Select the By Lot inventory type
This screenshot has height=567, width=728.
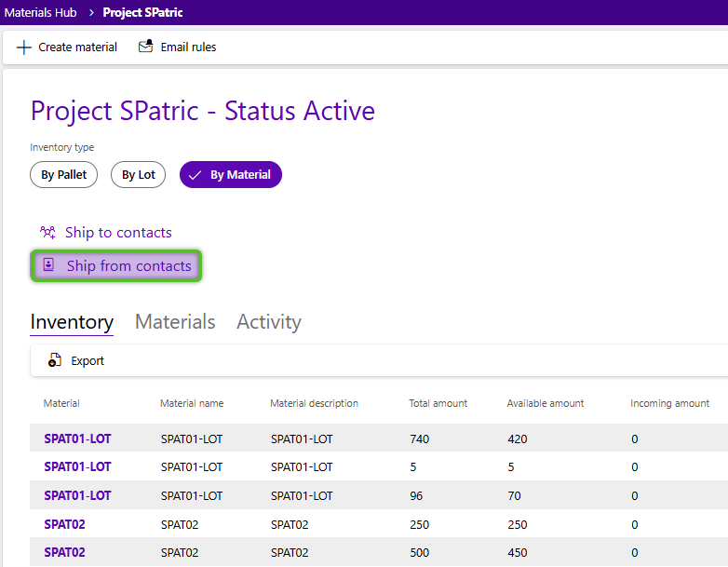pos(138,175)
